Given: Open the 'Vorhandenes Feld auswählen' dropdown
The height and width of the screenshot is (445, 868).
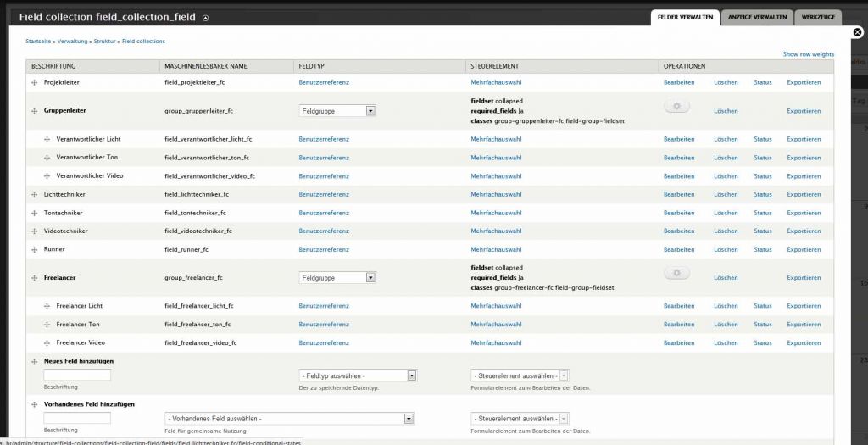Looking at the screenshot, I should click(x=289, y=419).
